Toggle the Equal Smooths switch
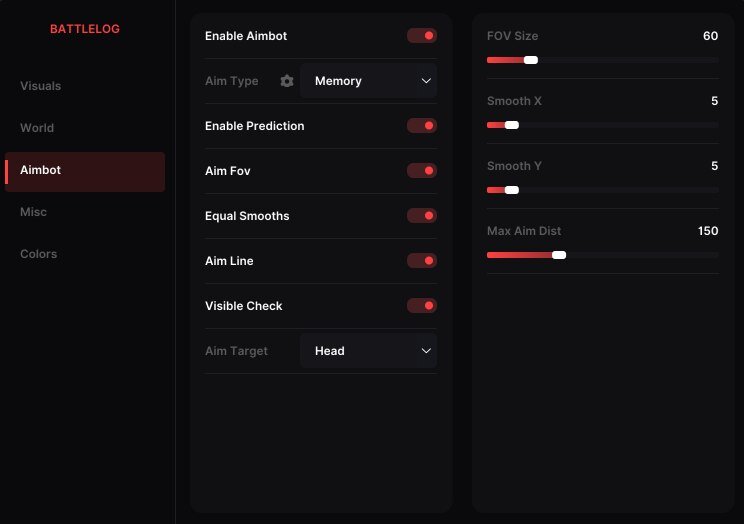Image resolution: width=744 pixels, height=524 pixels. (x=422, y=216)
